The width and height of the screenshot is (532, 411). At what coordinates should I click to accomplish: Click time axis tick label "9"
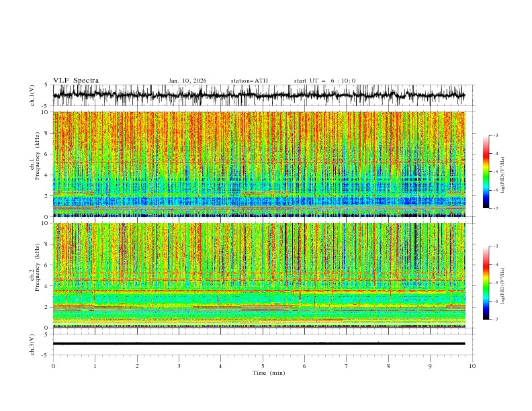430,366
